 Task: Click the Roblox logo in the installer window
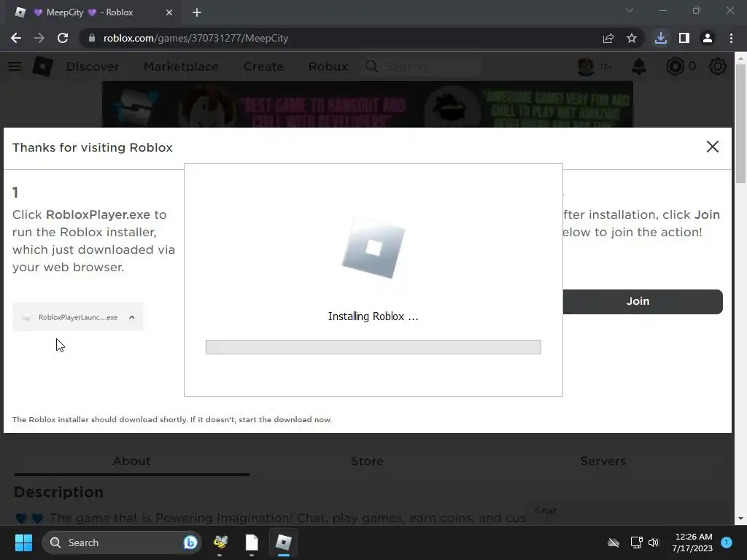click(373, 248)
